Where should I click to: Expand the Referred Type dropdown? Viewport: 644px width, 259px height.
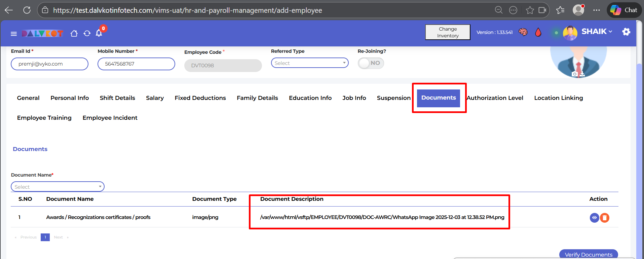[309, 63]
